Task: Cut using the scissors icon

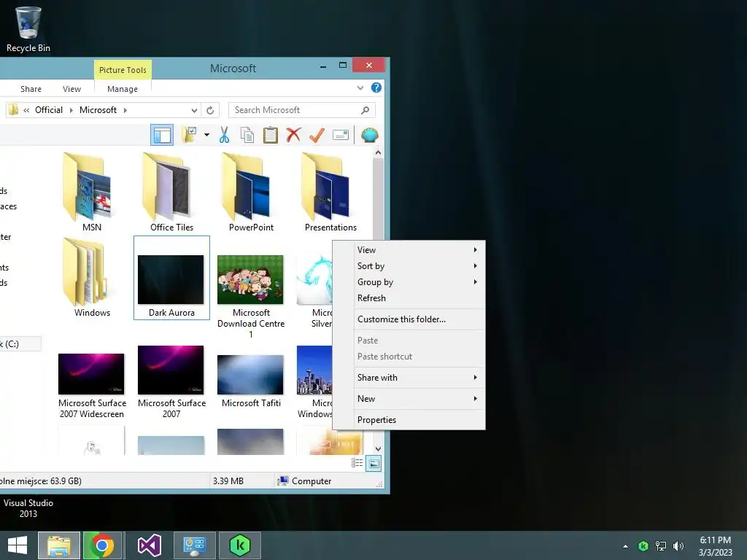Action: pyautogui.click(x=224, y=135)
